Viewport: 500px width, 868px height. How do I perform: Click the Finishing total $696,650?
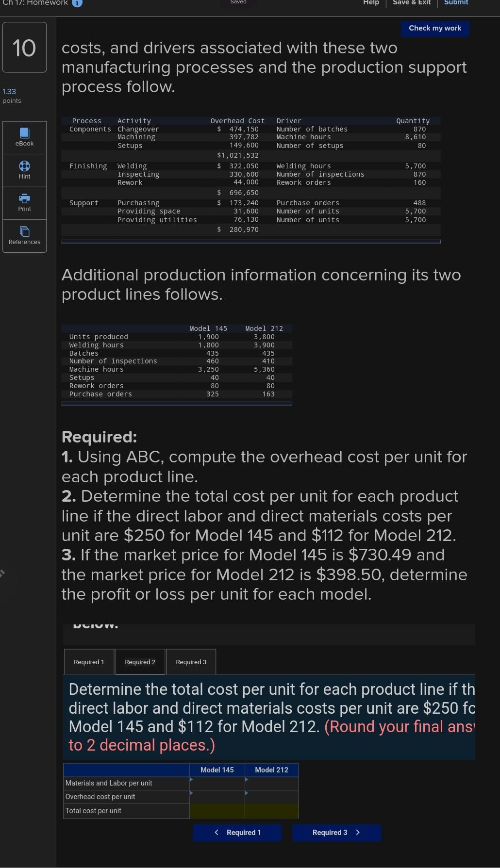(x=238, y=193)
